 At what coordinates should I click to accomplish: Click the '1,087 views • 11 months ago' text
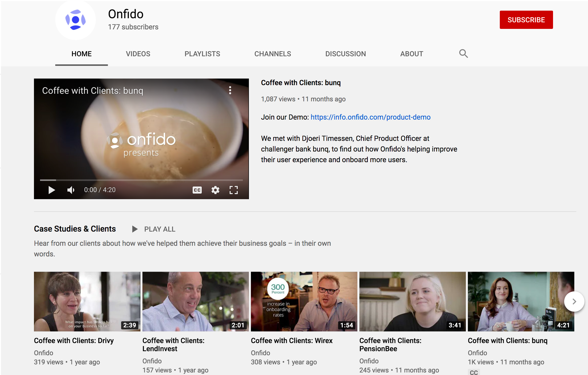[x=303, y=99]
